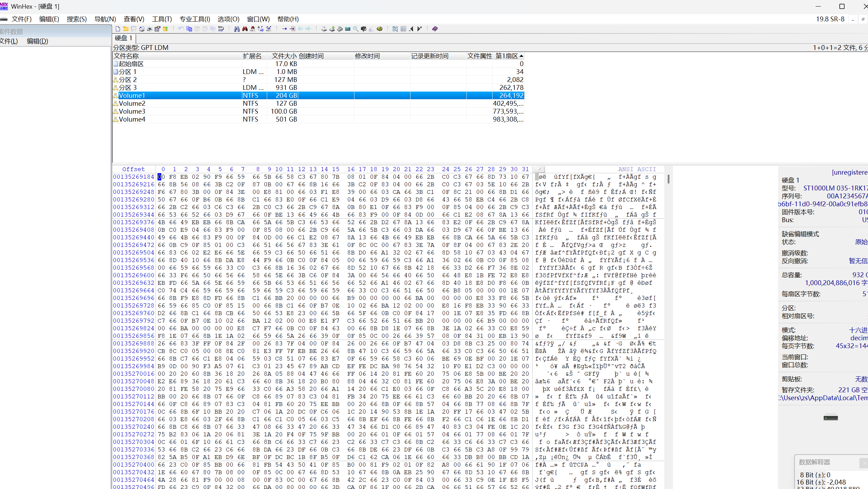Click the Go To Offset arrow icon

click(284, 29)
